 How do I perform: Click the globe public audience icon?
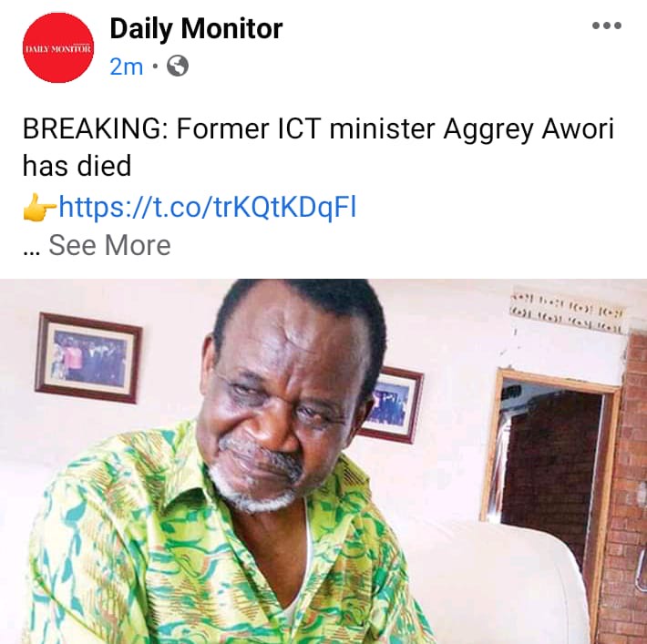pos(178,66)
